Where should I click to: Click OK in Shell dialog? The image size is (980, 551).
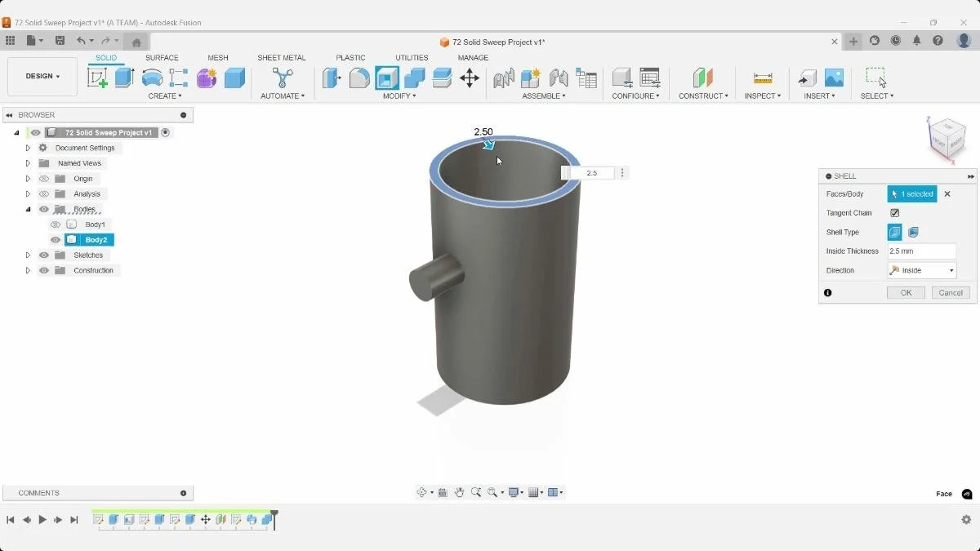click(906, 293)
